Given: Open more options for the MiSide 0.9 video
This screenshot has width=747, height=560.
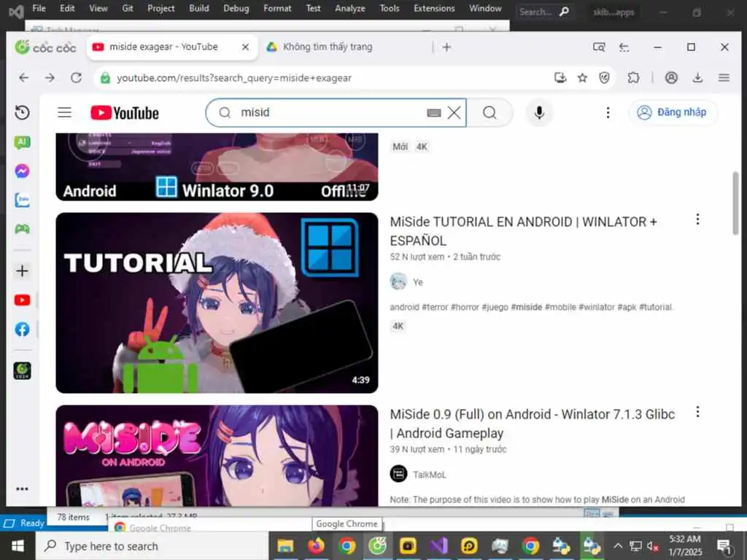Looking at the screenshot, I should pyautogui.click(x=697, y=412).
